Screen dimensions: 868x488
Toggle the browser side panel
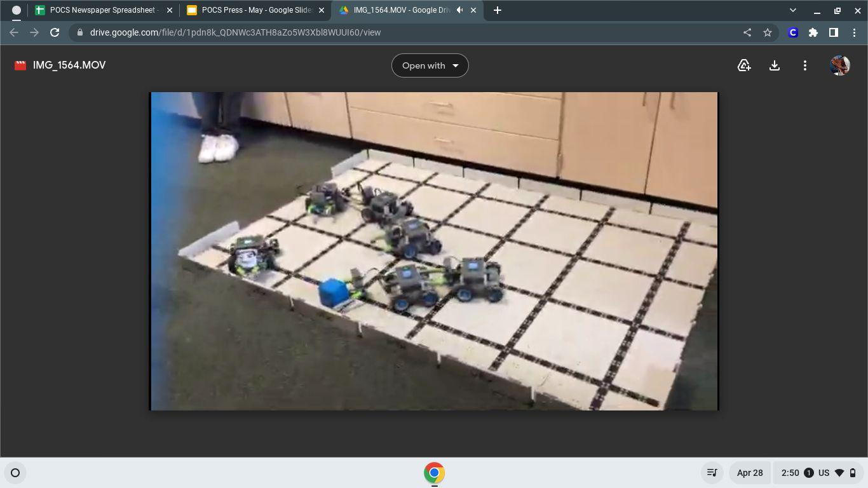pyautogui.click(x=834, y=32)
